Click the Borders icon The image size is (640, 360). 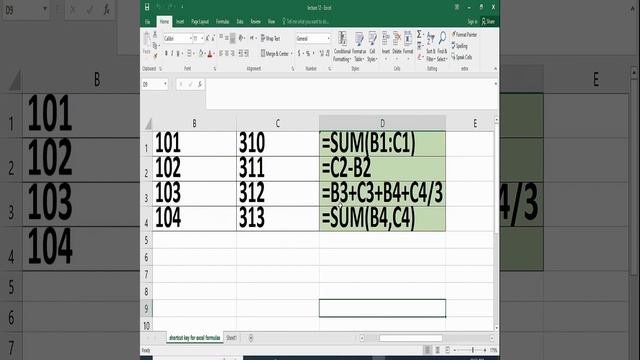(189, 53)
